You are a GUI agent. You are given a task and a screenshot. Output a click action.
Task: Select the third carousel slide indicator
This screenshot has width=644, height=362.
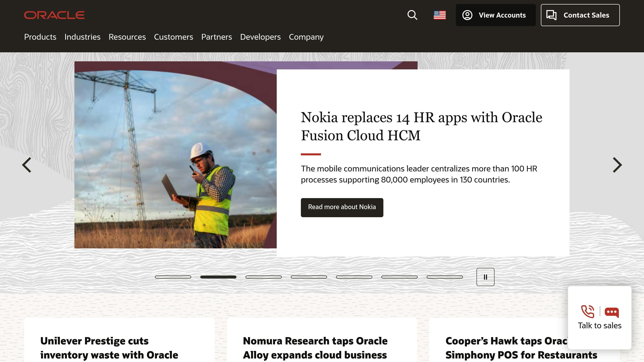click(263, 277)
